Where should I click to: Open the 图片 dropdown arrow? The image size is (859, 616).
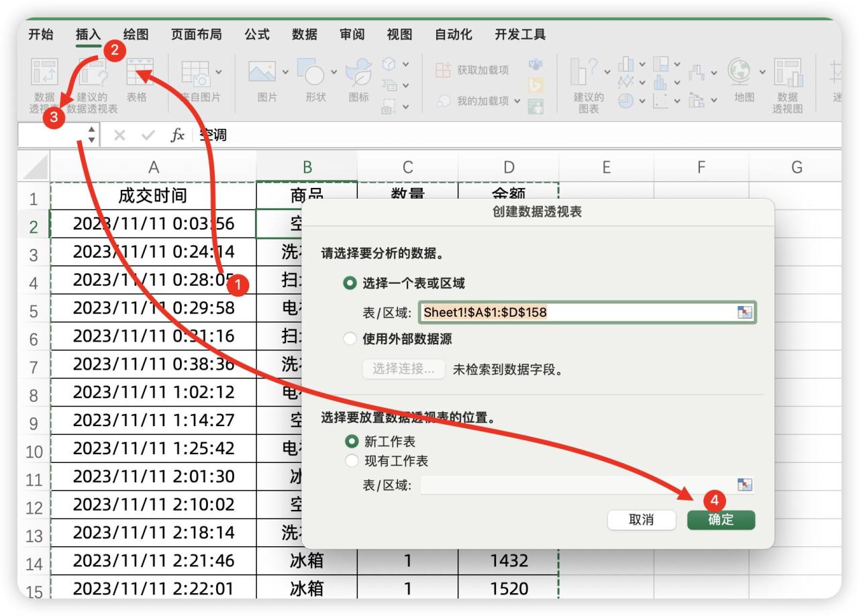click(x=285, y=71)
